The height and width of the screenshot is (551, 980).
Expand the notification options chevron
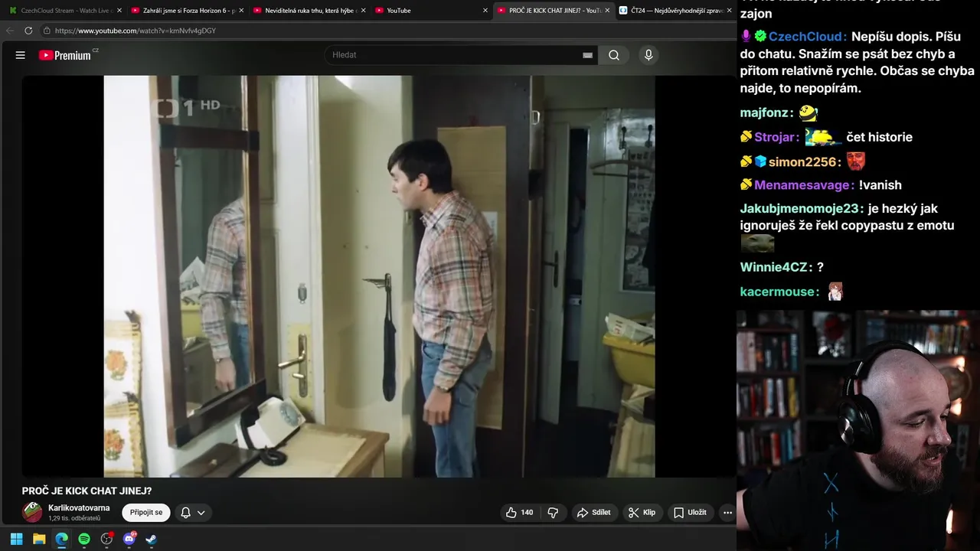tap(201, 513)
